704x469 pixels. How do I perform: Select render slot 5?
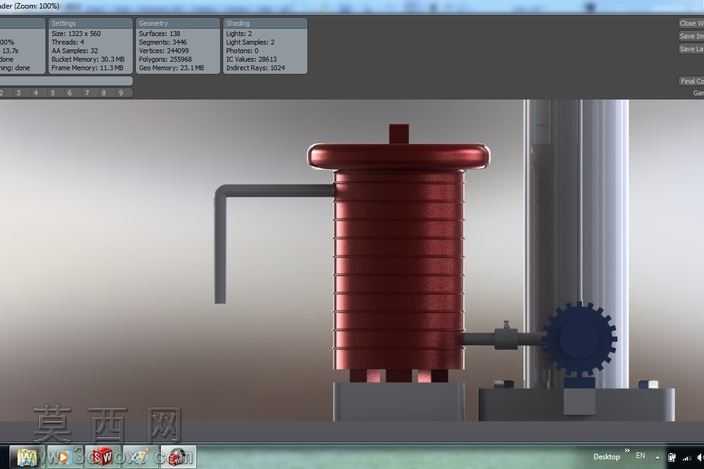coord(53,93)
